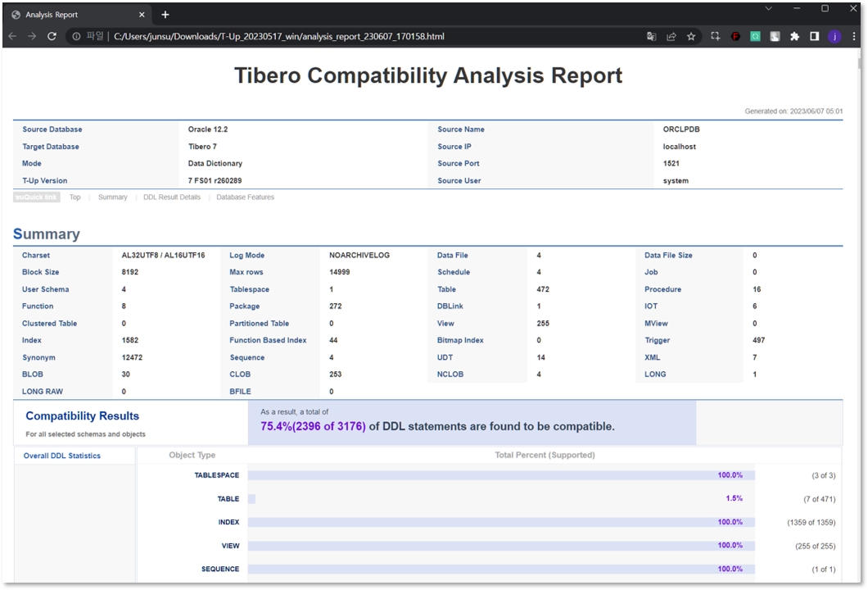The width and height of the screenshot is (868, 590).
Task: Jump to Summary via quick link
Action: pyautogui.click(x=112, y=197)
